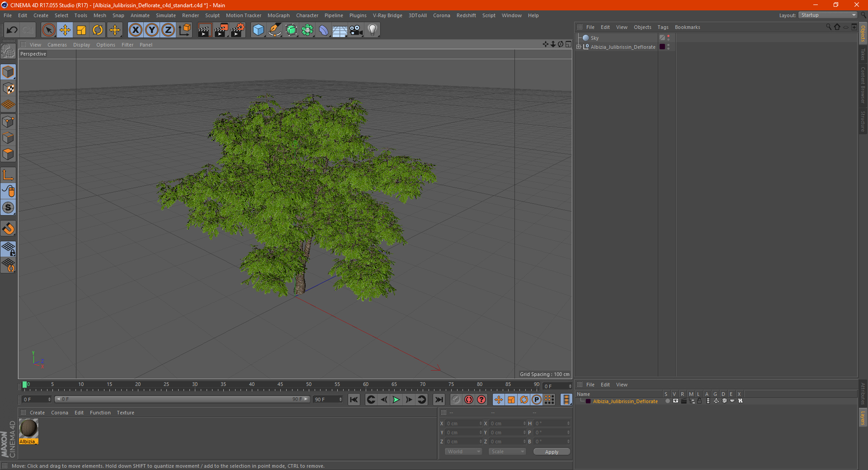
Task: Select the Sky object
Action: [594, 38]
